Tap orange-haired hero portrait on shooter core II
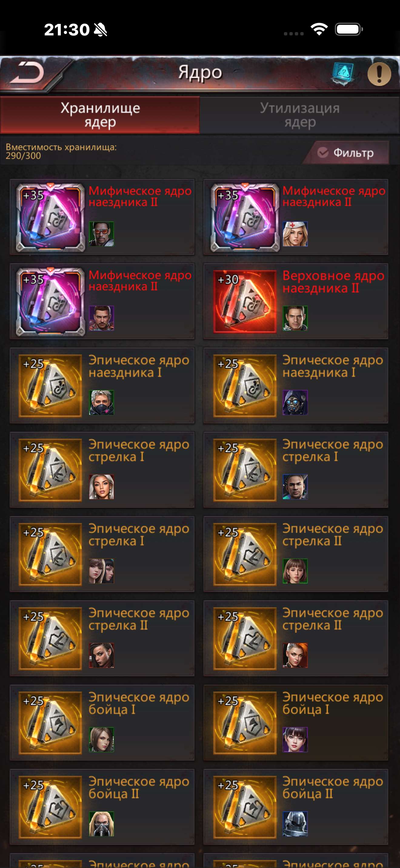 pyautogui.click(x=295, y=655)
